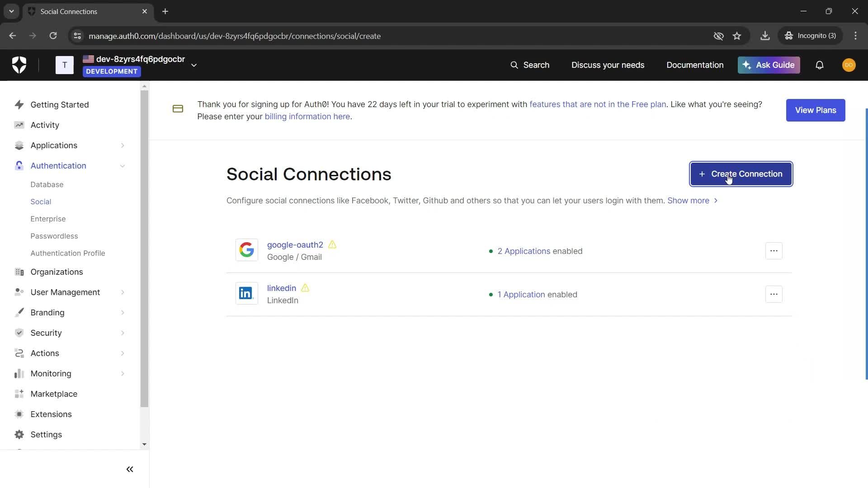Screen dimensions: 868x488
Task: Expand Branding submenu chevron
Action: pyautogui.click(x=123, y=313)
